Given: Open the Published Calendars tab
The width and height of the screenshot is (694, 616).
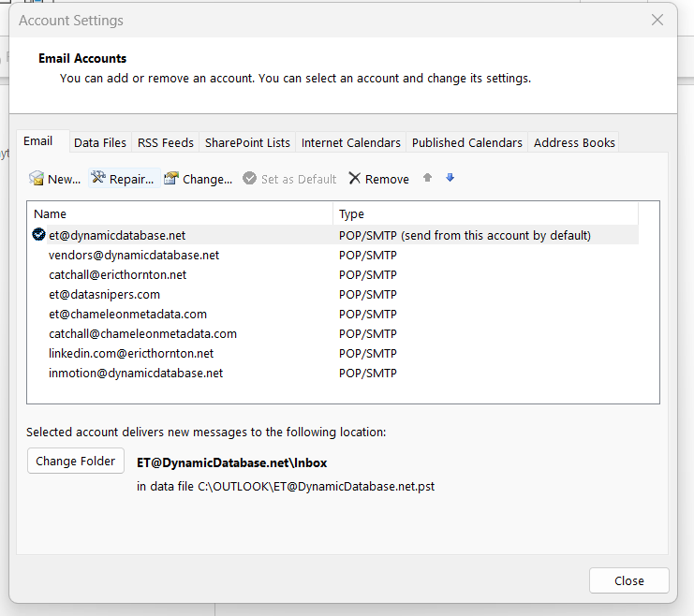Looking at the screenshot, I should 466,142.
